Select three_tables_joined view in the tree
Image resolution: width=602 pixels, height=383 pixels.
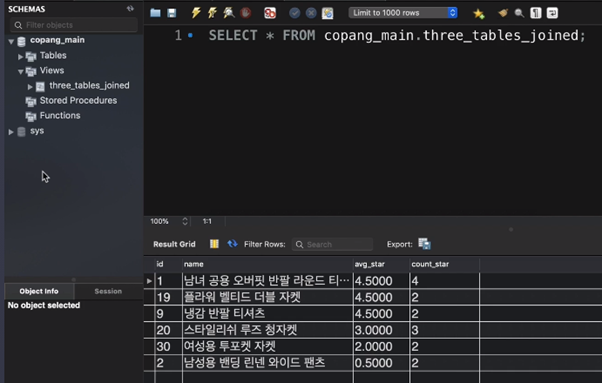click(89, 85)
